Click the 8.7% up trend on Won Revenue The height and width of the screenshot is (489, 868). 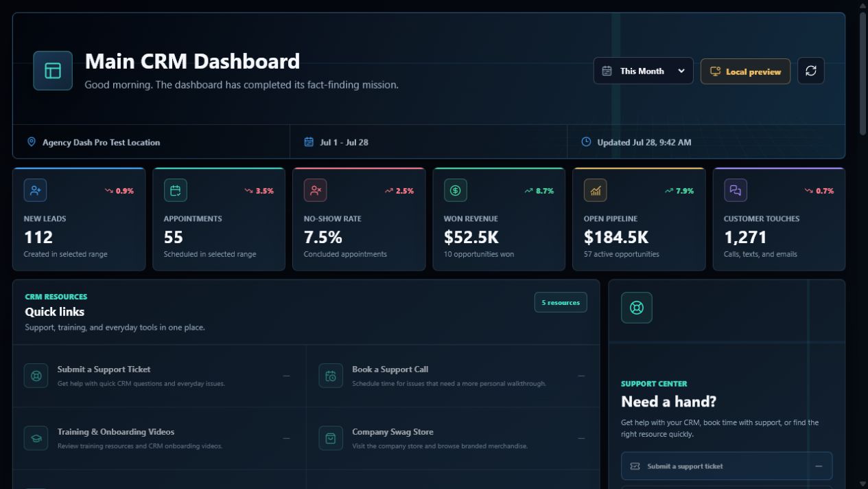(539, 191)
